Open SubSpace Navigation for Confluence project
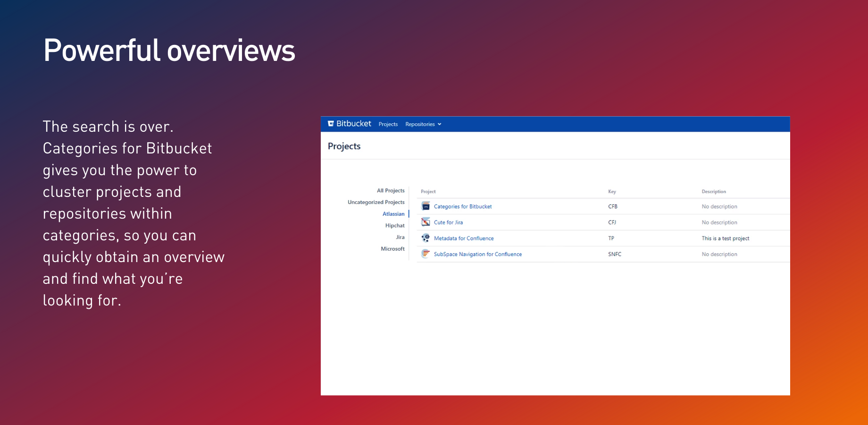This screenshot has height=425, width=868. 478,254
